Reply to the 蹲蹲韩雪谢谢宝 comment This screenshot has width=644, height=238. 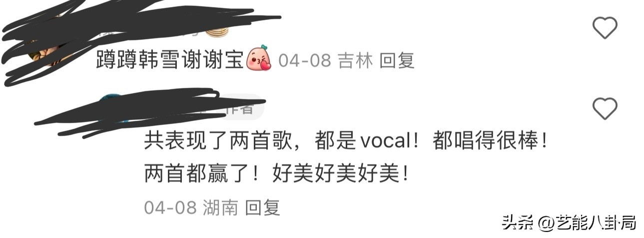coord(397,61)
